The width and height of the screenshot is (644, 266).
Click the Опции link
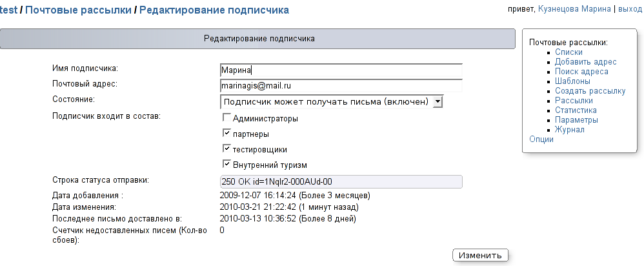[x=541, y=139]
